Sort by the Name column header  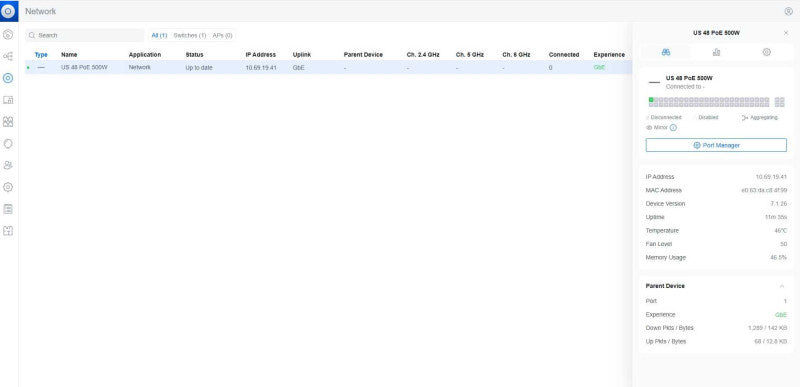click(69, 55)
